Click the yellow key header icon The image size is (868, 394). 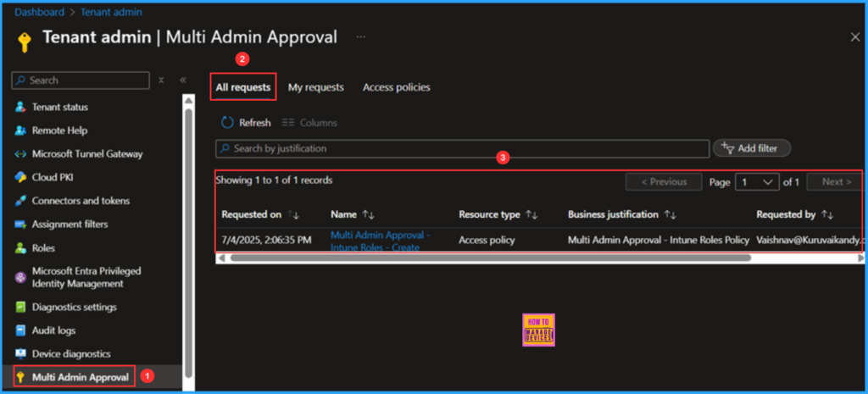25,41
